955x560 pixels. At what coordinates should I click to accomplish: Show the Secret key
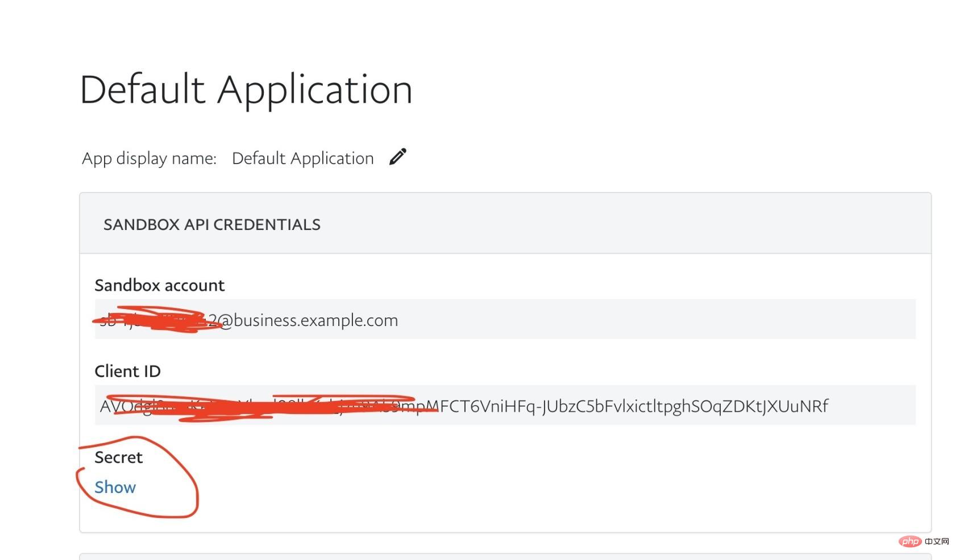point(115,487)
